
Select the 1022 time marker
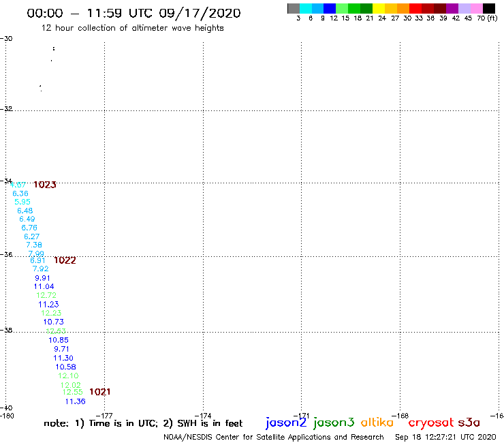coord(65,260)
